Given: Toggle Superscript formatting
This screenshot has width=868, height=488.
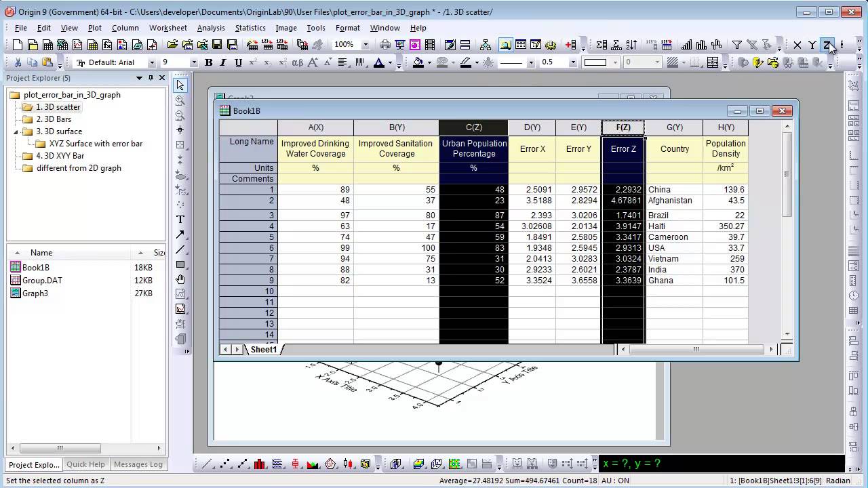Looking at the screenshot, I should (x=253, y=62).
